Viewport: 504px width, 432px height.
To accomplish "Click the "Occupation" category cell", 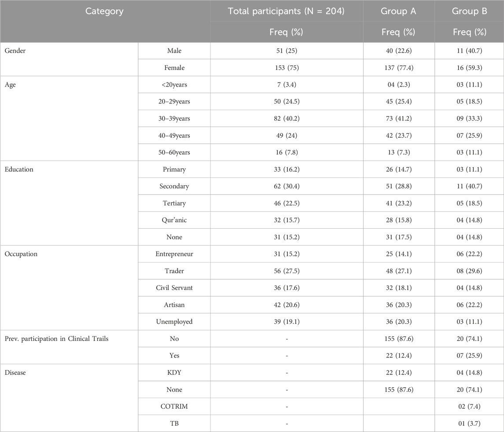I will pos(21,254).
